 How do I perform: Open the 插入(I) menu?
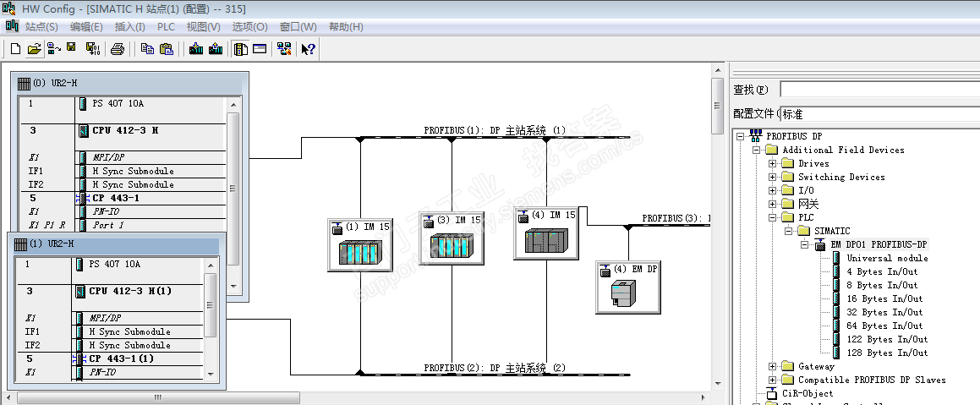coord(130,27)
